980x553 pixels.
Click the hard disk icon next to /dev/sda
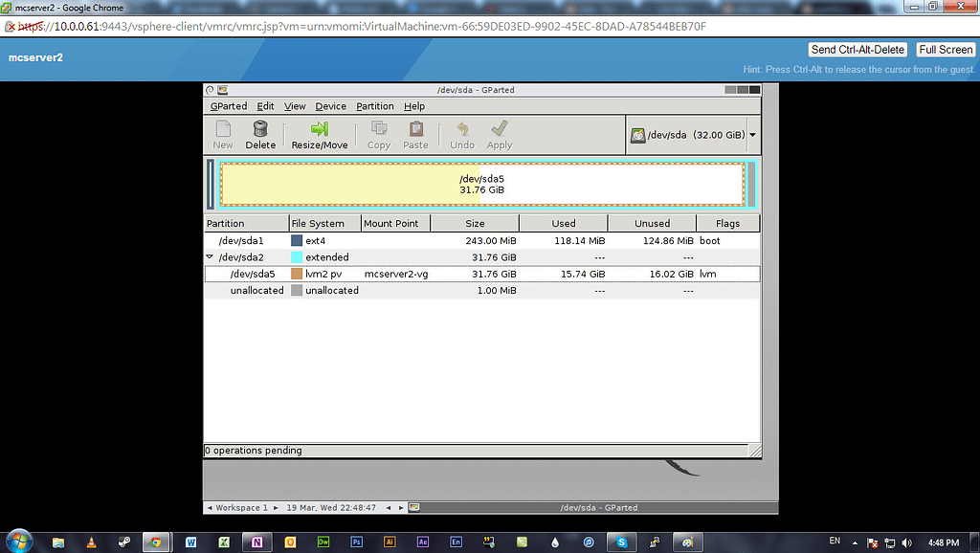click(x=636, y=134)
